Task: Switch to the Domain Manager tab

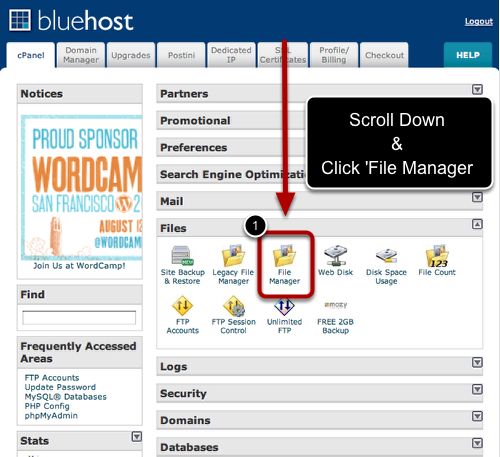Action: (81, 55)
